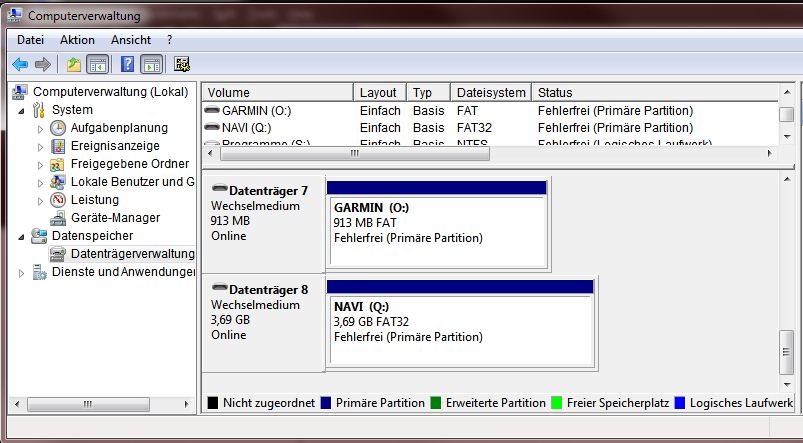Screen dimensions: 803x443
Task: Sort by the Layout column header
Action: pyautogui.click(x=380, y=93)
